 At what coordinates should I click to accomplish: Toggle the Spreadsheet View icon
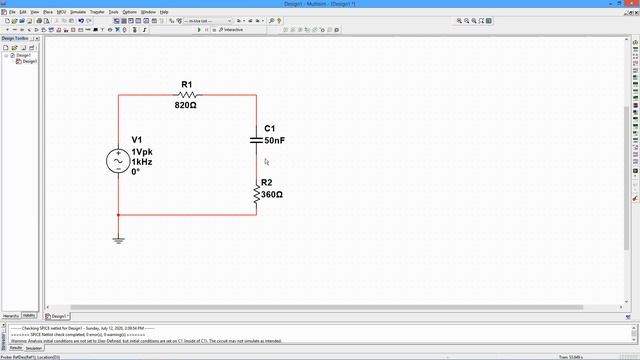pyautogui.click(x=124, y=21)
